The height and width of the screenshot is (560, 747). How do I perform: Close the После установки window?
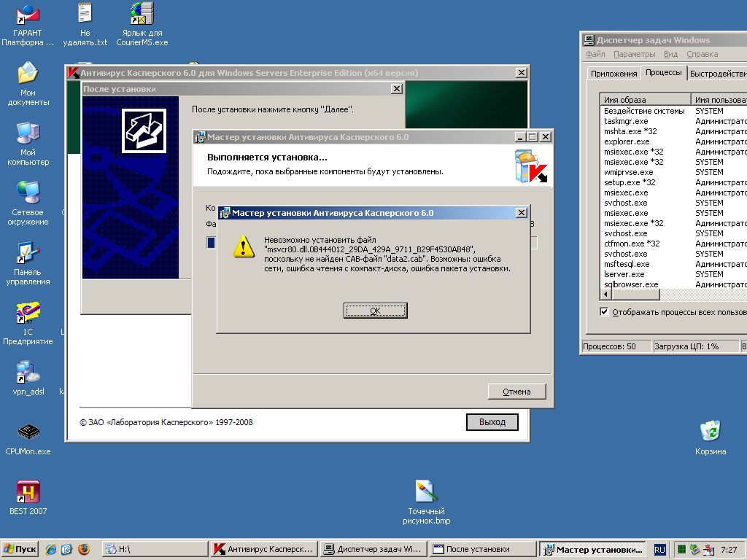click(x=396, y=89)
